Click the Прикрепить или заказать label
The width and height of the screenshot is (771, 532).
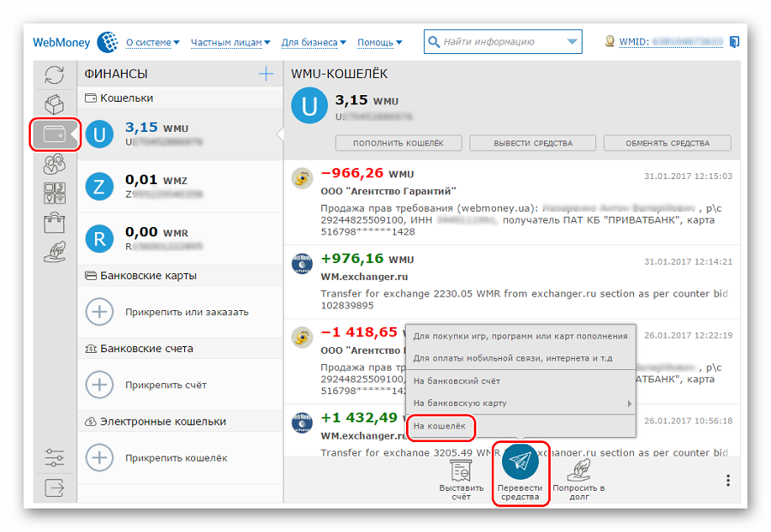click(187, 312)
